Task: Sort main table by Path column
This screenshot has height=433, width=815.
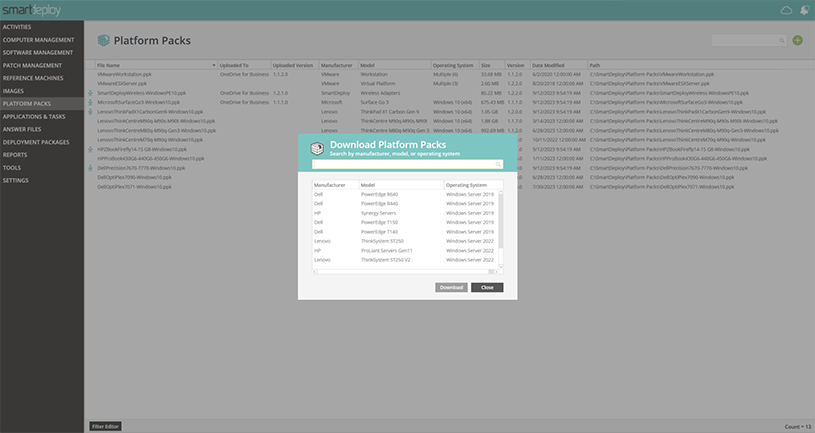Action: coord(701,65)
